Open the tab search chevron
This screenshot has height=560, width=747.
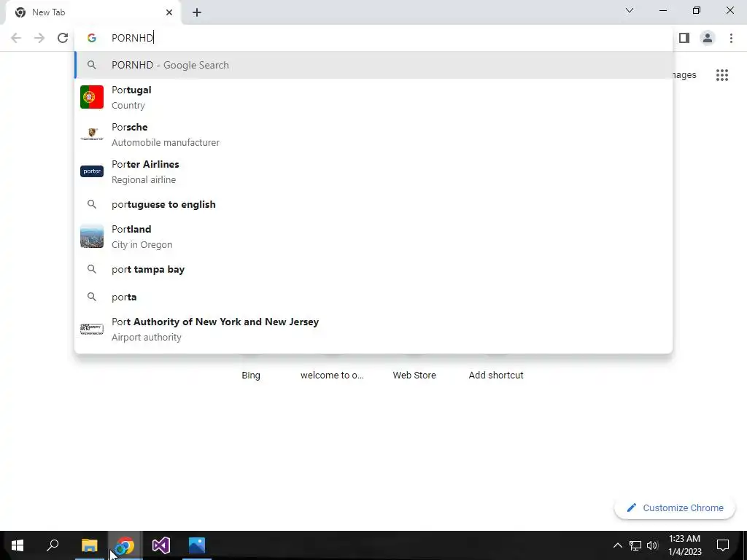pos(630,10)
